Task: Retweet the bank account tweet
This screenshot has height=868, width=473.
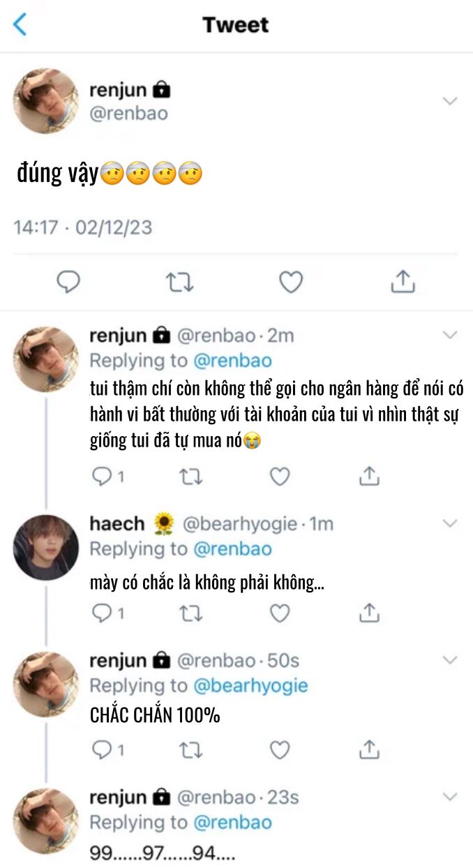Action: (x=190, y=477)
